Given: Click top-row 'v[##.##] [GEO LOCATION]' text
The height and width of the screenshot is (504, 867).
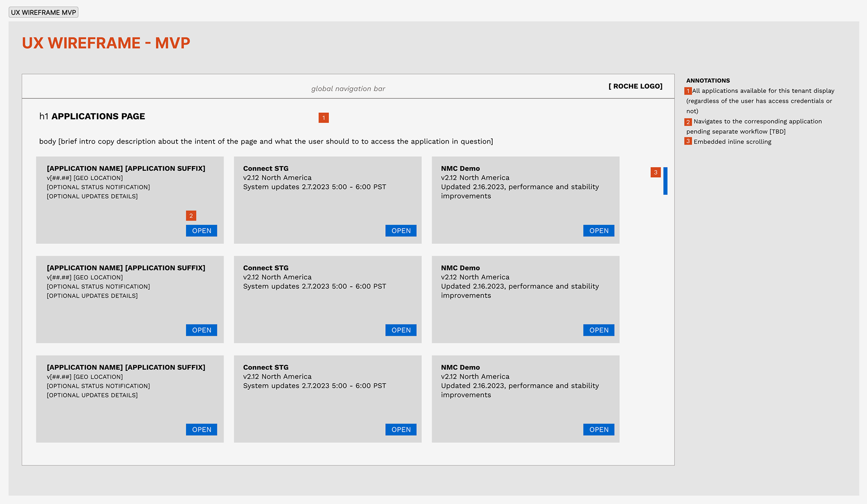Looking at the screenshot, I should click(x=85, y=178).
